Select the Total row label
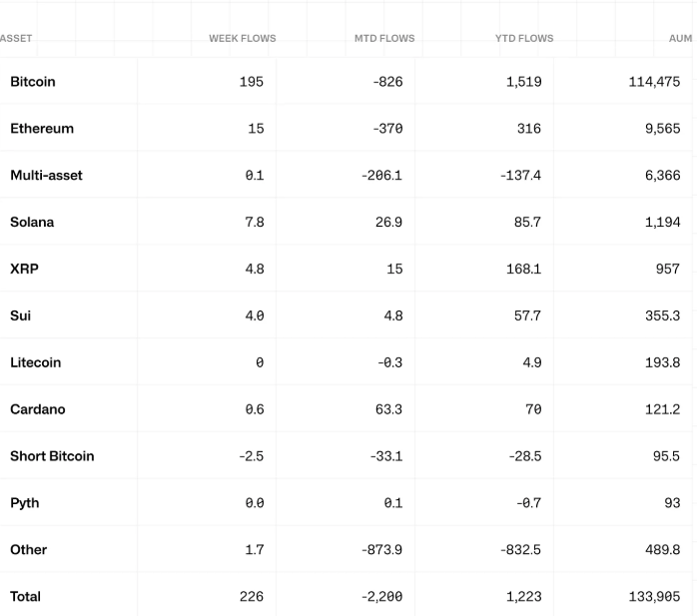The image size is (697, 616). pyautogui.click(x=25, y=597)
